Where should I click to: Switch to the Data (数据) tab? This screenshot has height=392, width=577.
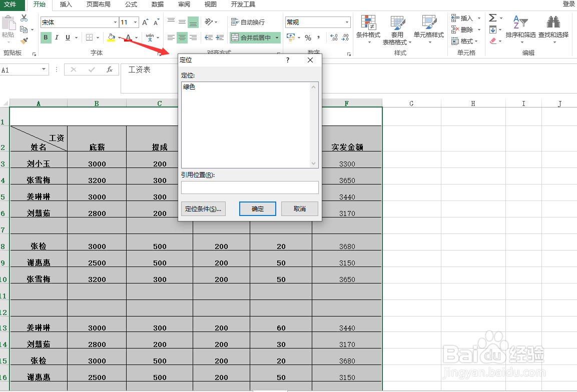pyautogui.click(x=158, y=4)
